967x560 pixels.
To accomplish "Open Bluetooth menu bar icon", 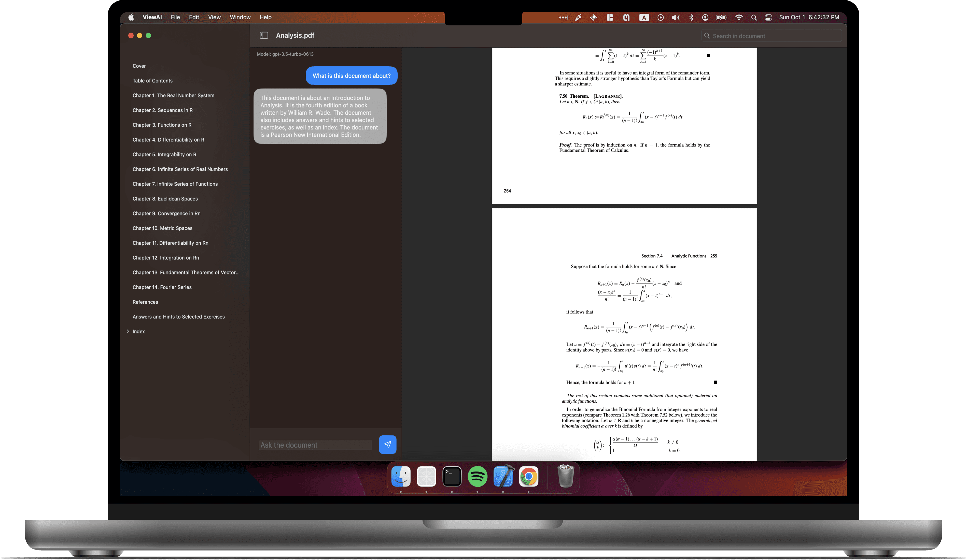I will coord(691,17).
